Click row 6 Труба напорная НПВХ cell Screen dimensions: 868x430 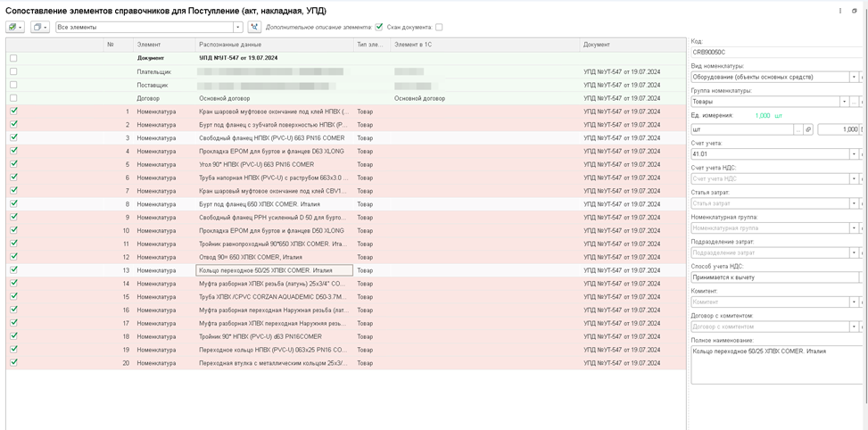coord(274,178)
